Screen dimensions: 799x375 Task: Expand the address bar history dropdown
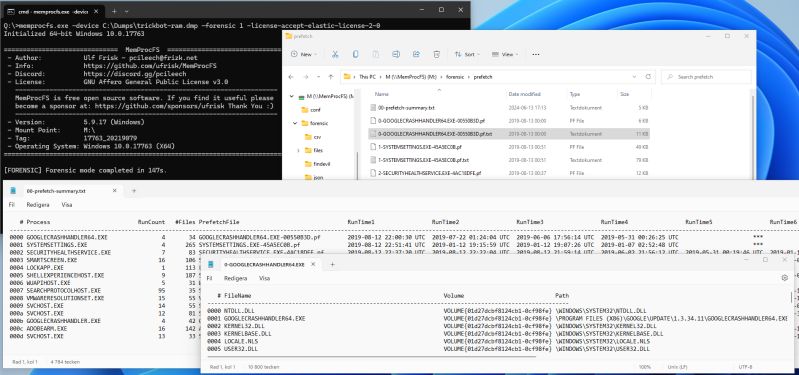coord(634,77)
